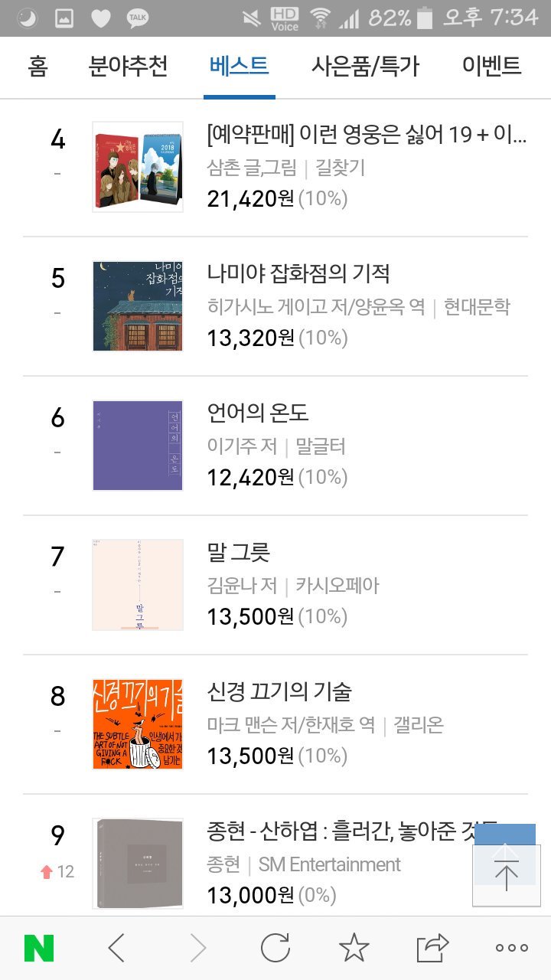Switch to the 홈 tab
This screenshot has width=551, height=980.
click(x=37, y=66)
